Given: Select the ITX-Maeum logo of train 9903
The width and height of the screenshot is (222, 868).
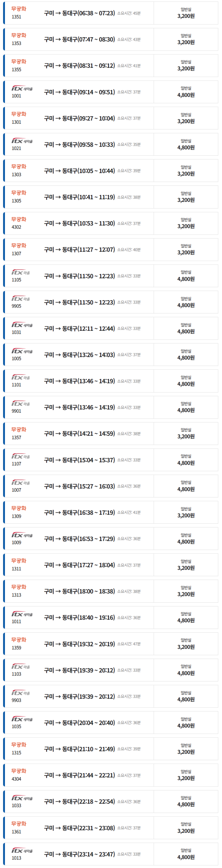Looking at the screenshot, I should pyautogui.click(x=20, y=693).
